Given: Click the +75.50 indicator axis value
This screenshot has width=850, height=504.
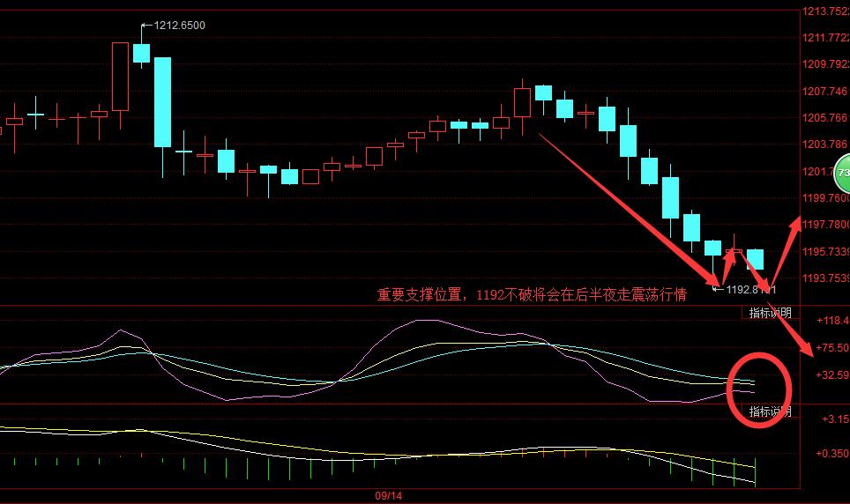Looking at the screenshot, I should [832, 348].
